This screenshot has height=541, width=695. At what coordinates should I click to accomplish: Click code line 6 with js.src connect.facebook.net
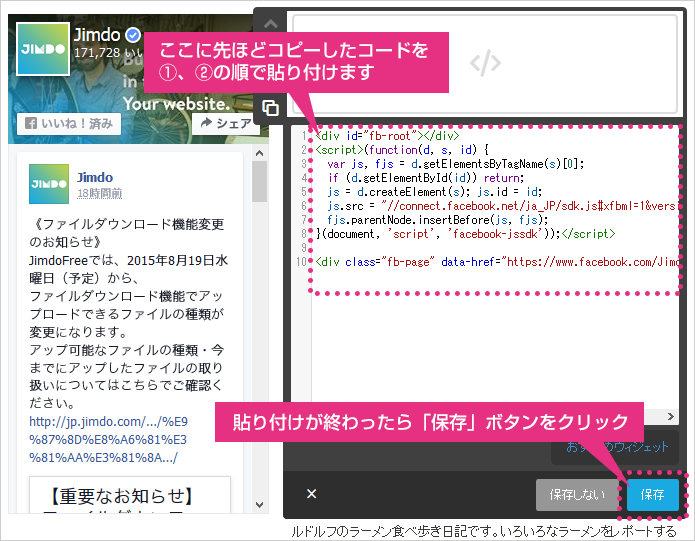501,206
